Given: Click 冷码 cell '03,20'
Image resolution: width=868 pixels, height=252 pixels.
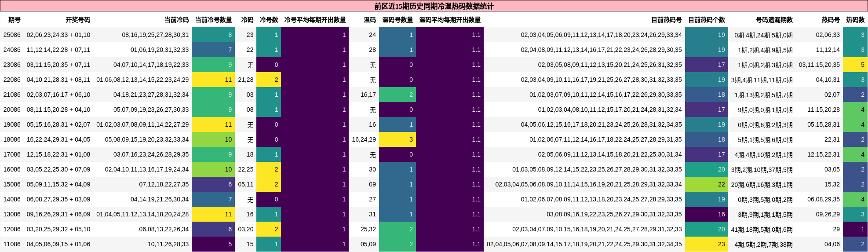Looking at the screenshot, I should coord(246,229).
